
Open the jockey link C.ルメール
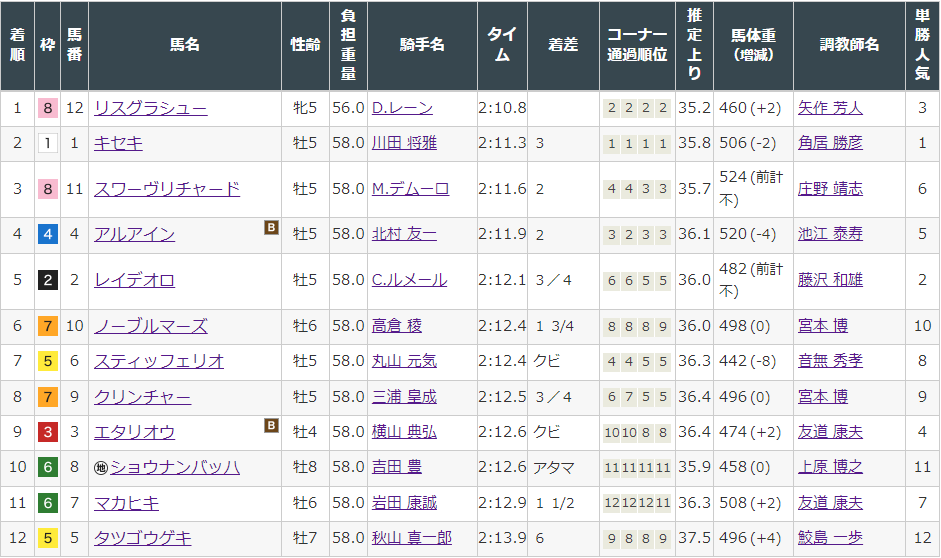pyautogui.click(x=409, y=280)
